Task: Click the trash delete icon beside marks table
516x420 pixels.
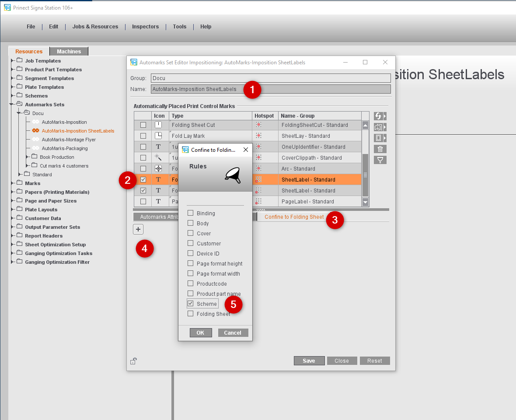Action: point(380,149)
